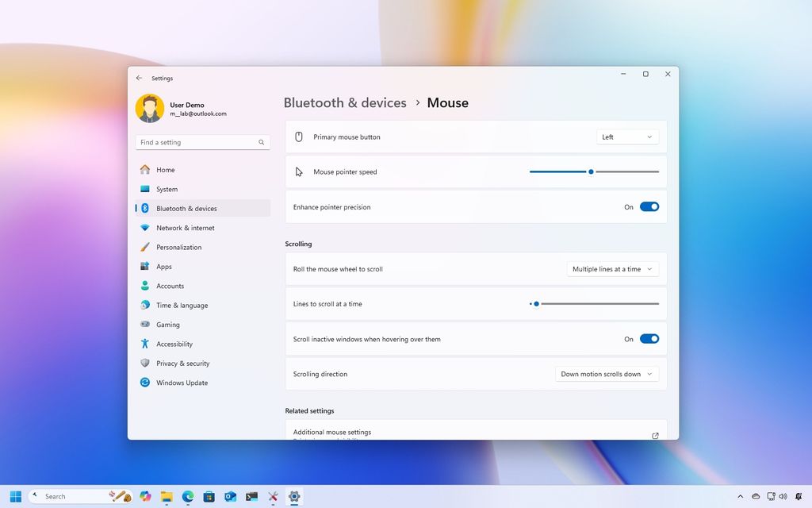Select Accounts in the settings sidebar
Viewport: 812px width, 508px height.
point(170,286)
